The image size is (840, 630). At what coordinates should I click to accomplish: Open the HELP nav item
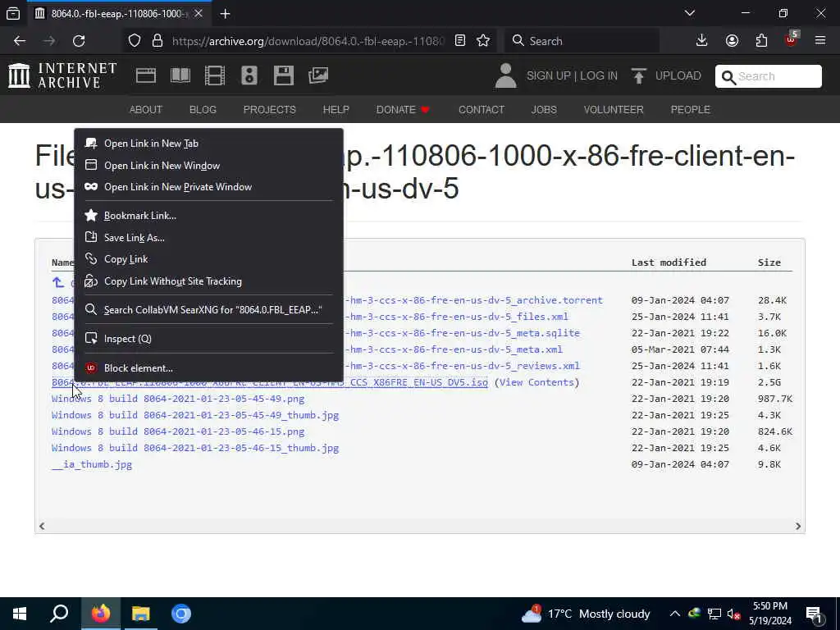(x=336, y=110)
